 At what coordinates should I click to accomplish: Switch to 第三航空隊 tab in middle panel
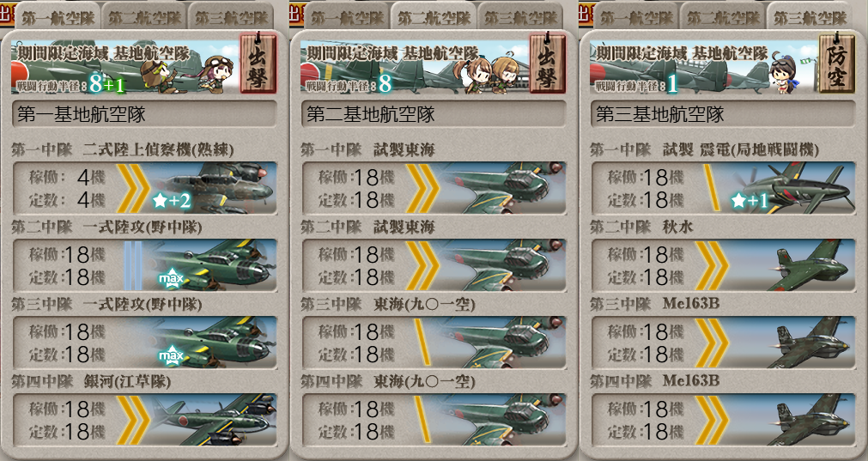(521, 17)
